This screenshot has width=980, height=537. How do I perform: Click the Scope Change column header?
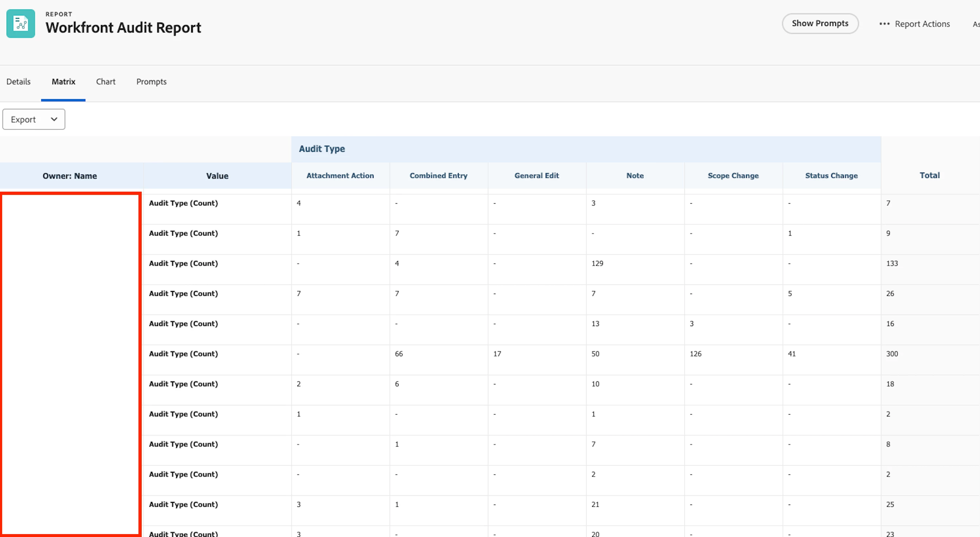[733, 176]
